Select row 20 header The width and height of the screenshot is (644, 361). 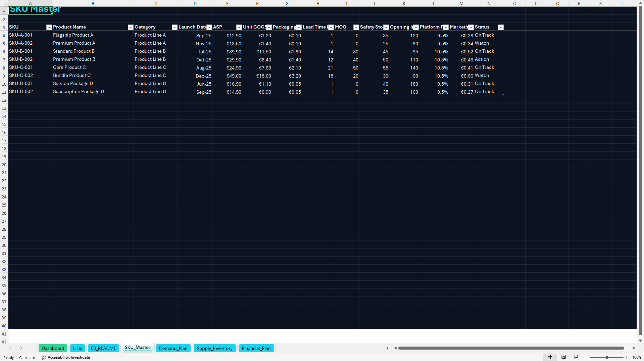tap(4, 165)
